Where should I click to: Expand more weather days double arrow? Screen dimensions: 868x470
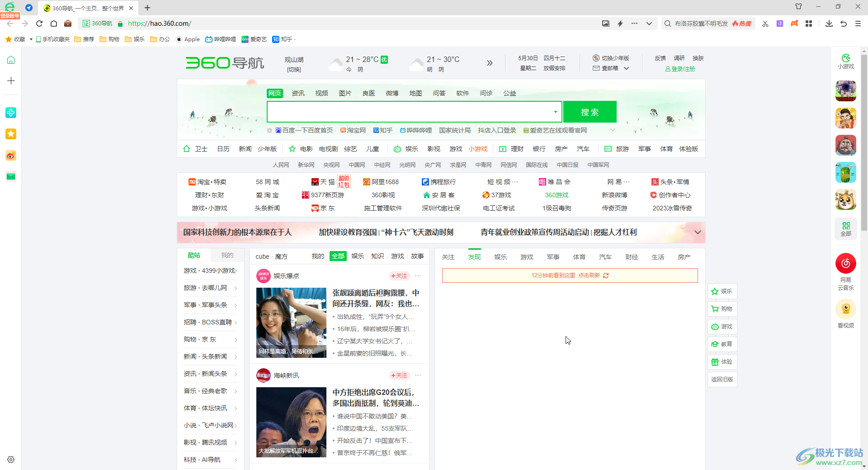(490, 63)
